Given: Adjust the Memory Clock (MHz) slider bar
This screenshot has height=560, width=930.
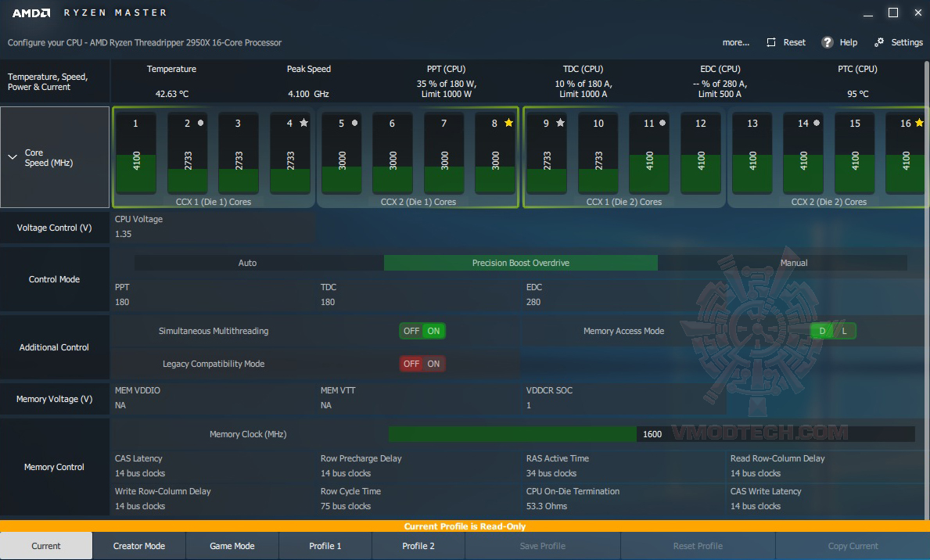Looking at the screenshot, I should pos(652,434).
